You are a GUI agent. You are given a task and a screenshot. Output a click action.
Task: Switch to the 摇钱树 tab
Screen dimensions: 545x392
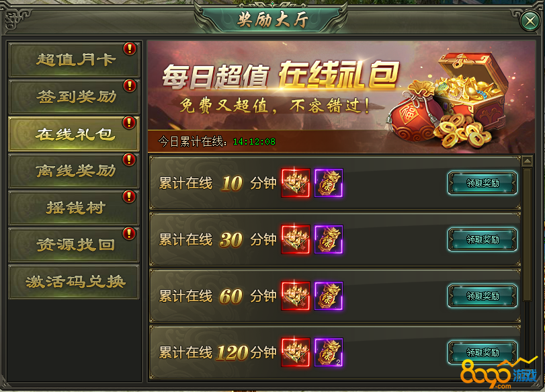pos(74,208)
